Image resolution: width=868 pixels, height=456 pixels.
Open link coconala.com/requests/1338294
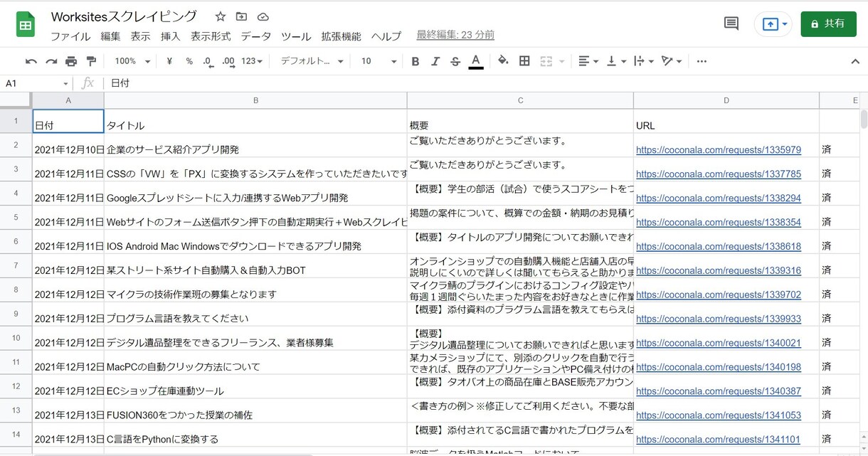pos(719,198)
